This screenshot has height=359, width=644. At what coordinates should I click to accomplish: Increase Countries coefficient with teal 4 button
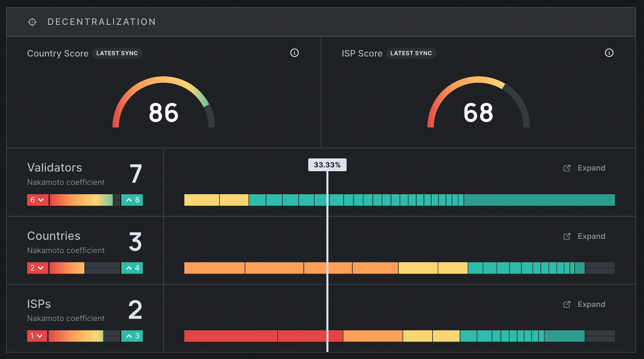pos(132,268)
